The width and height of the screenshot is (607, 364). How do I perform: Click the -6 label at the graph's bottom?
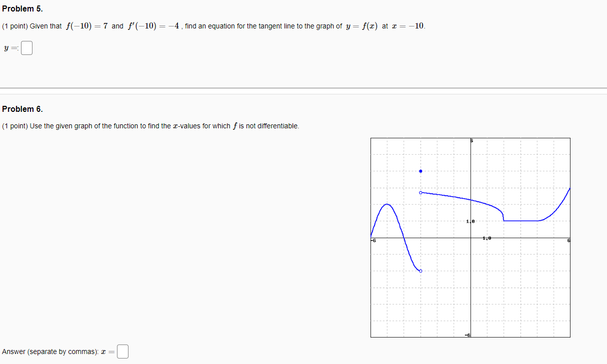tap(468, 336)
